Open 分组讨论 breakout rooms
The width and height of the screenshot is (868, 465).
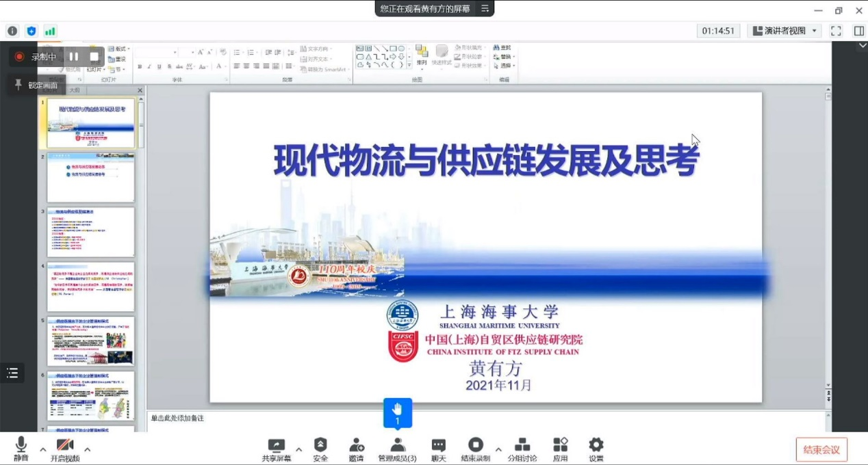pos(522,449)
